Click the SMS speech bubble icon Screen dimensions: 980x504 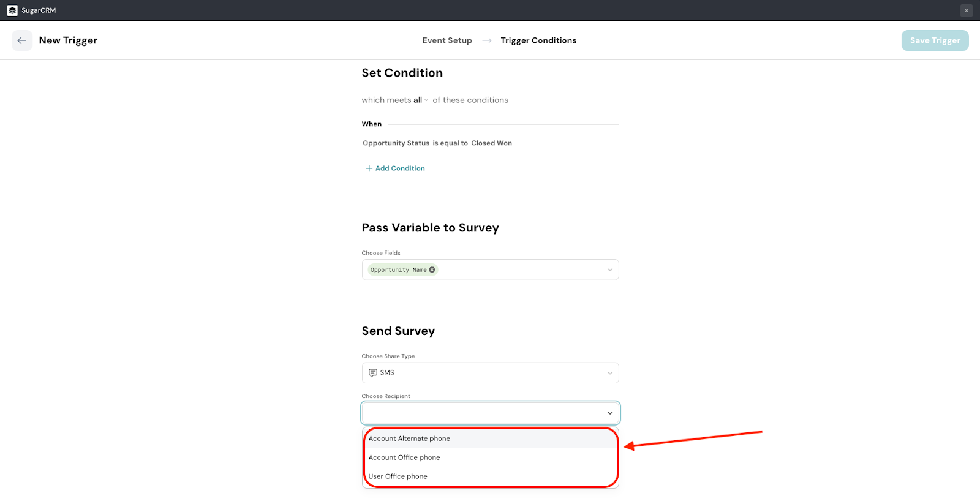[x=372, y=373]
